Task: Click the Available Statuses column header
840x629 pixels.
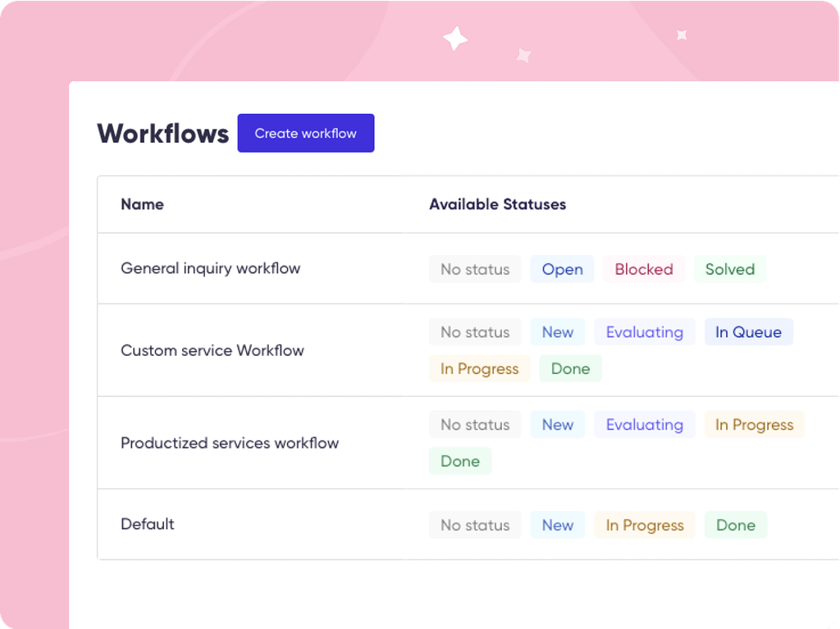Action: coord(497,204)
